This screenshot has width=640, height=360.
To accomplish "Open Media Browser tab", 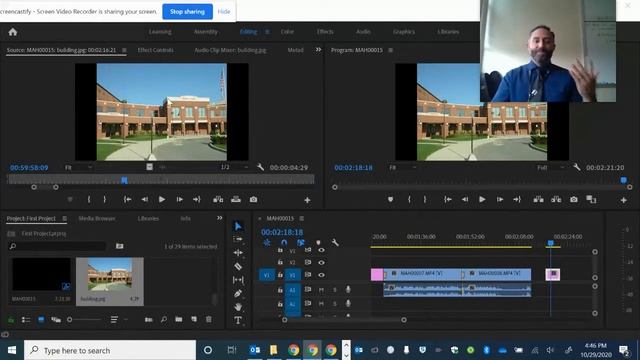I will (97, 218).
